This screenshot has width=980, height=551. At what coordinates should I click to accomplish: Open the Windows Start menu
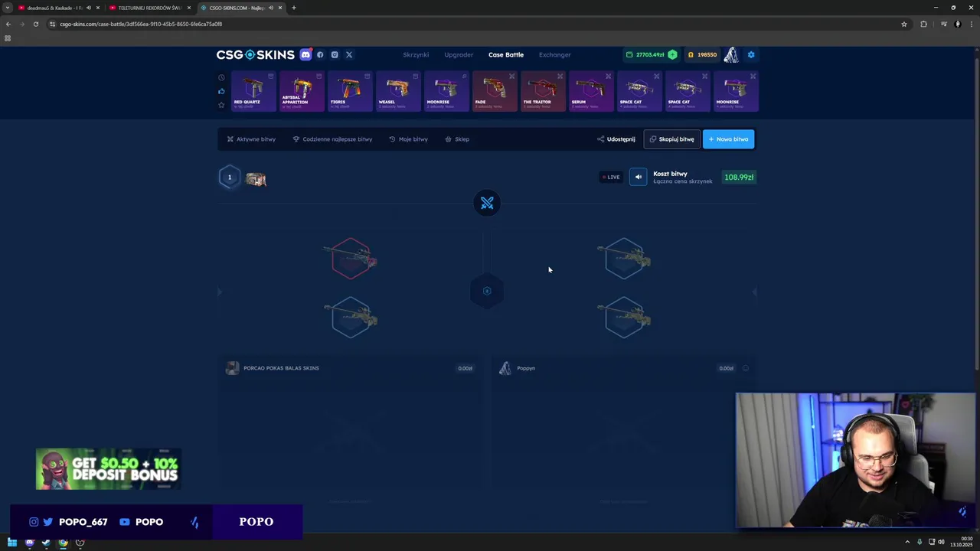[12, 543]
